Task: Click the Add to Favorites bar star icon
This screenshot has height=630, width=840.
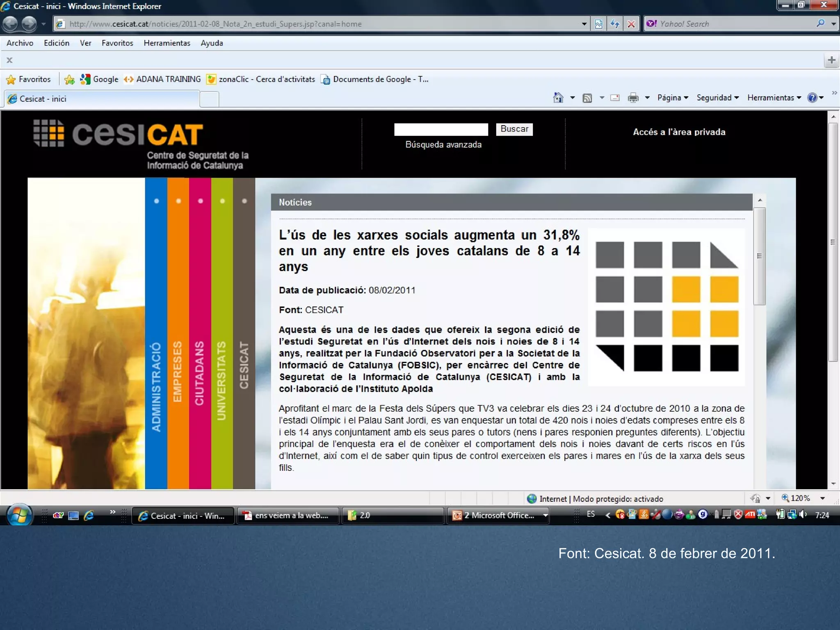Action: coord(70,79)
